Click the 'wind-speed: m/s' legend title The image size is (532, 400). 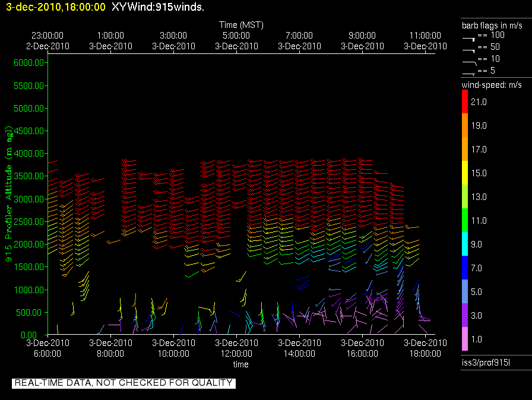(x=492, y=85)
